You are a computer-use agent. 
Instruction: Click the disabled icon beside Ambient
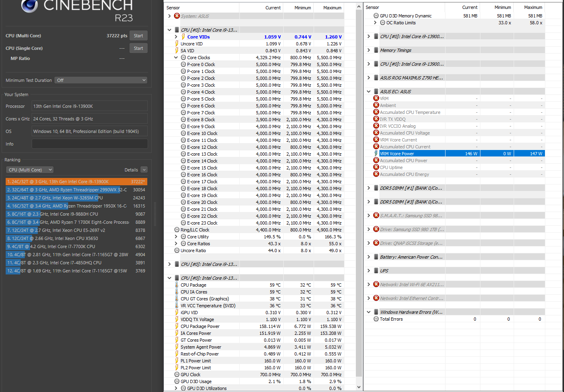click(x=376, y=105)
